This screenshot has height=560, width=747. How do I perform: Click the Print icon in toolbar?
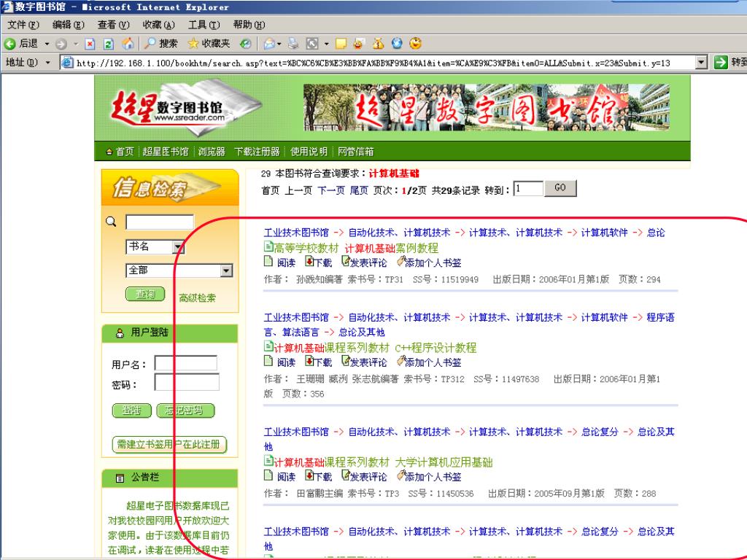293,44
